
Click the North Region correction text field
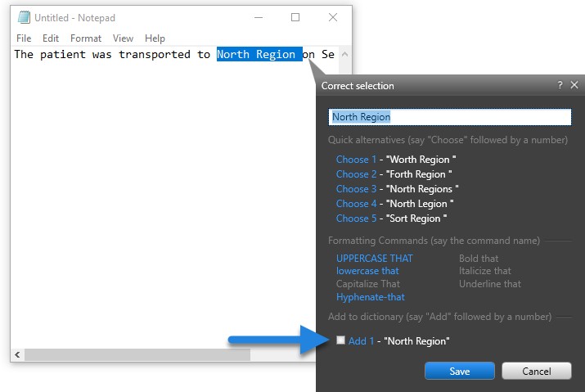click(449, 117)
